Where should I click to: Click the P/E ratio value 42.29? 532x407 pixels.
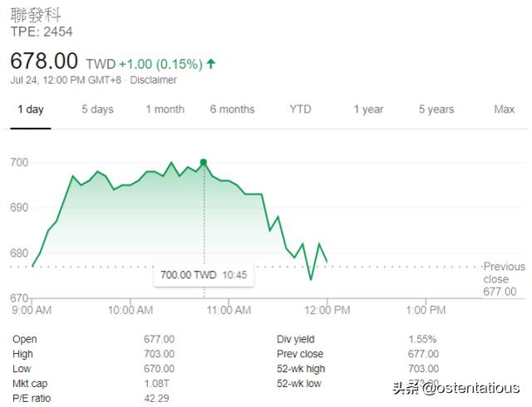pyautogui.click(x=156, y=398)
